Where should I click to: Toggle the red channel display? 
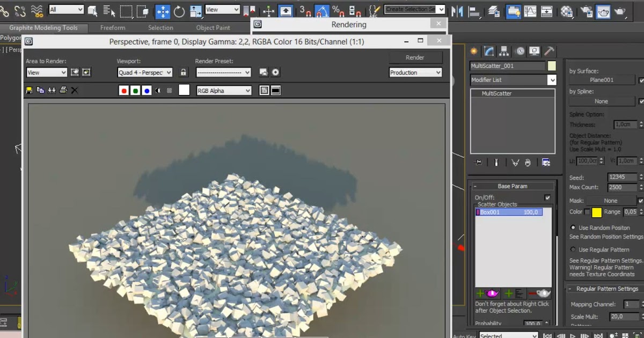click(x=124, y=91)
